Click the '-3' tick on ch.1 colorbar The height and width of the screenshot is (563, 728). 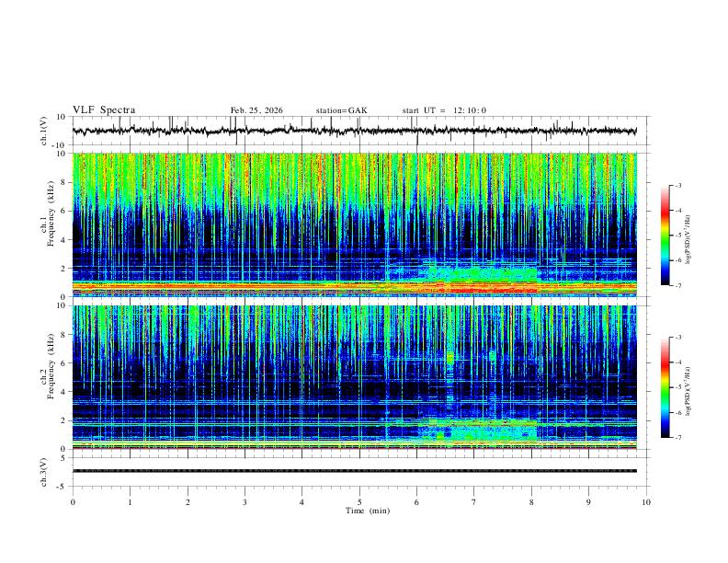click(x=677, y=185)
